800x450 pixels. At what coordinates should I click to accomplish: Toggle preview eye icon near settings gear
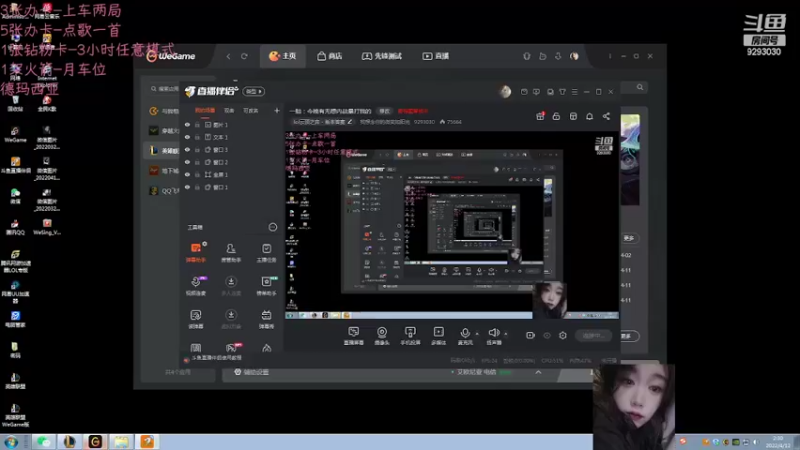[x=547, y=335]
